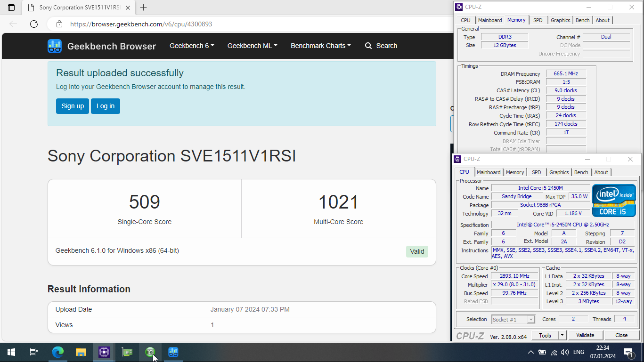
Task: Click the Intel Core i5 2450M name field
Action: (540, 188)
